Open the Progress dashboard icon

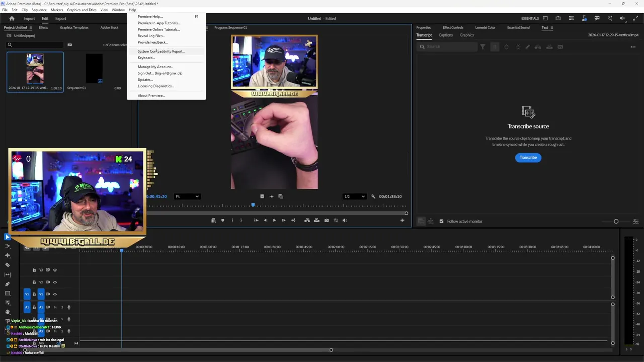(571, 18)
